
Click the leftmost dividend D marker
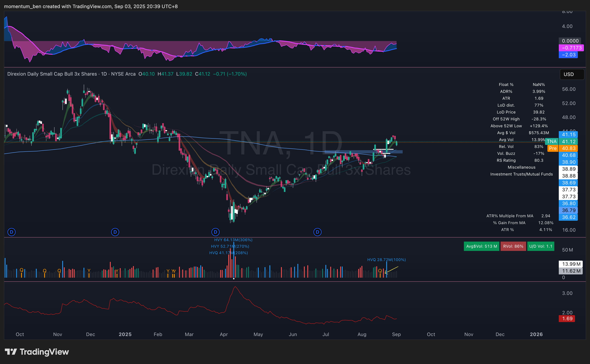[x=12, y=232]
